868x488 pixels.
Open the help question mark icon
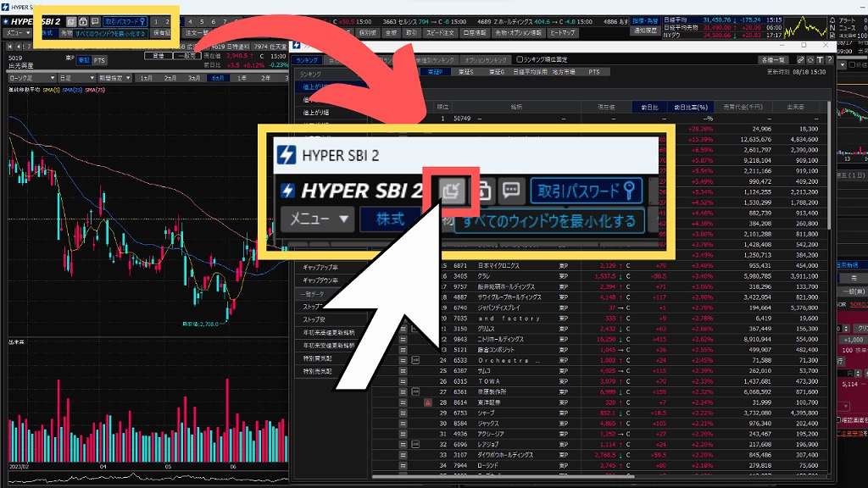(830, 60)
